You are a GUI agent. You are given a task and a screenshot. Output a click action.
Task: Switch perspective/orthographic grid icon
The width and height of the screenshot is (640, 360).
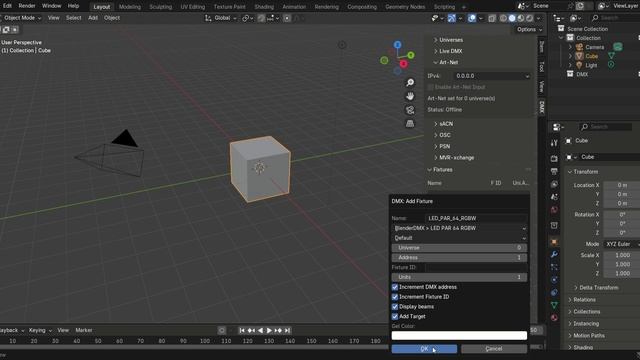click(x=410, y=123)
